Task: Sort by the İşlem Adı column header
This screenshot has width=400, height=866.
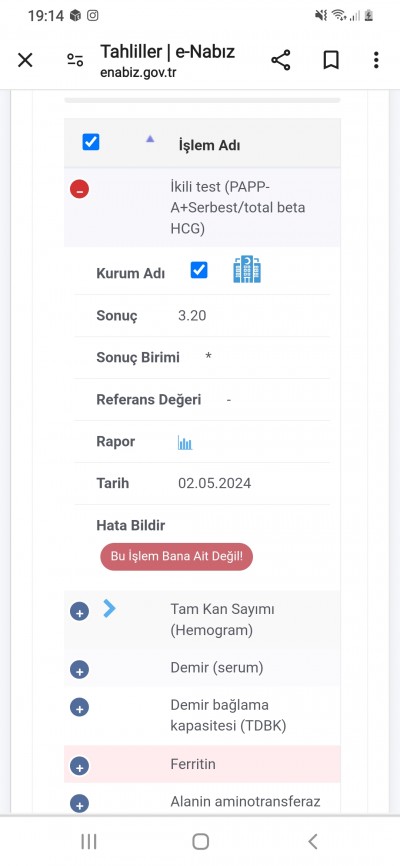Action: tap(209, 146)
